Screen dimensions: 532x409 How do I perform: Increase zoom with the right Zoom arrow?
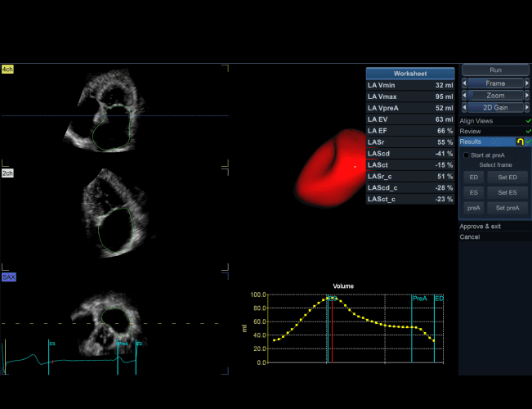(x=527, y=96)
